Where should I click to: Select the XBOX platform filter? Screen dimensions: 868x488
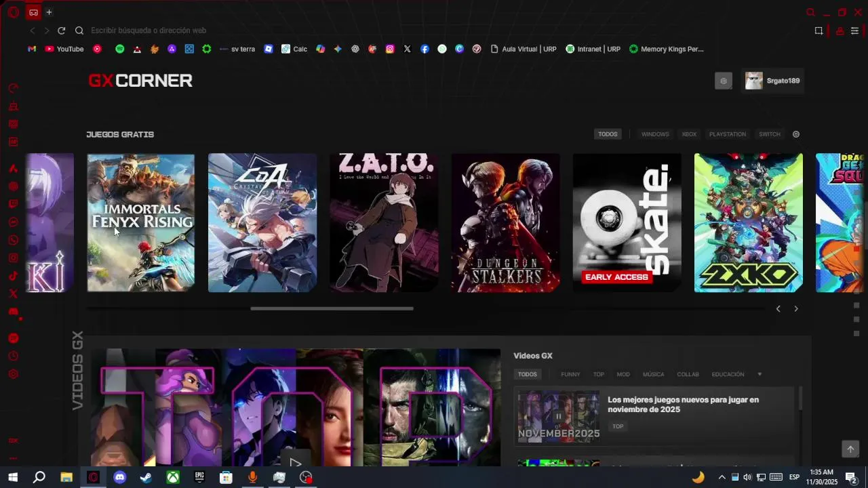689,134
